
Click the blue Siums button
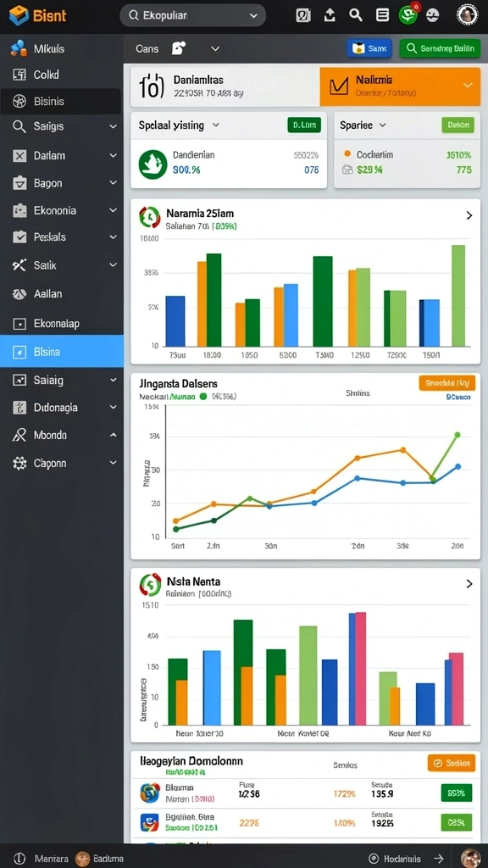pyautogui.click(x=369, y=48)
